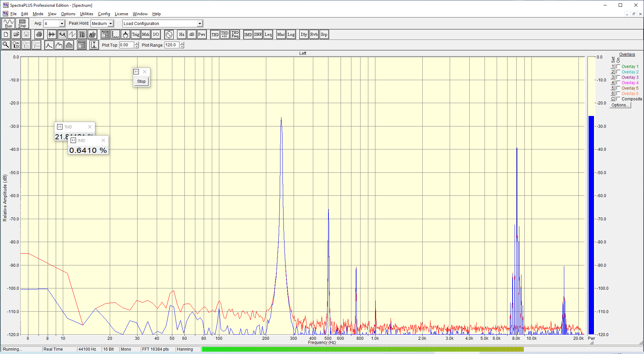The width and height of the screenshot is (644, 354).
Task: Expand the Load Configuration dropdown
Action: tap(200, 24)
